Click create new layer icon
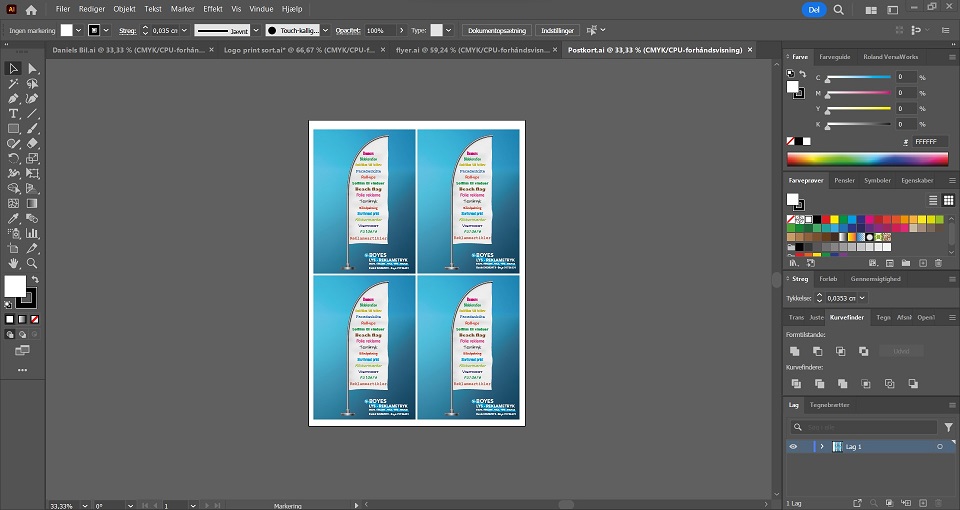Viewport: 960px width, 510px height. click(x=923, y=503)
